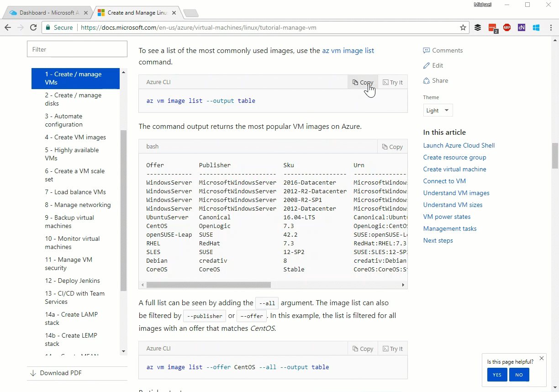Reload the page with the refresh button

click(x=33, y=27)
